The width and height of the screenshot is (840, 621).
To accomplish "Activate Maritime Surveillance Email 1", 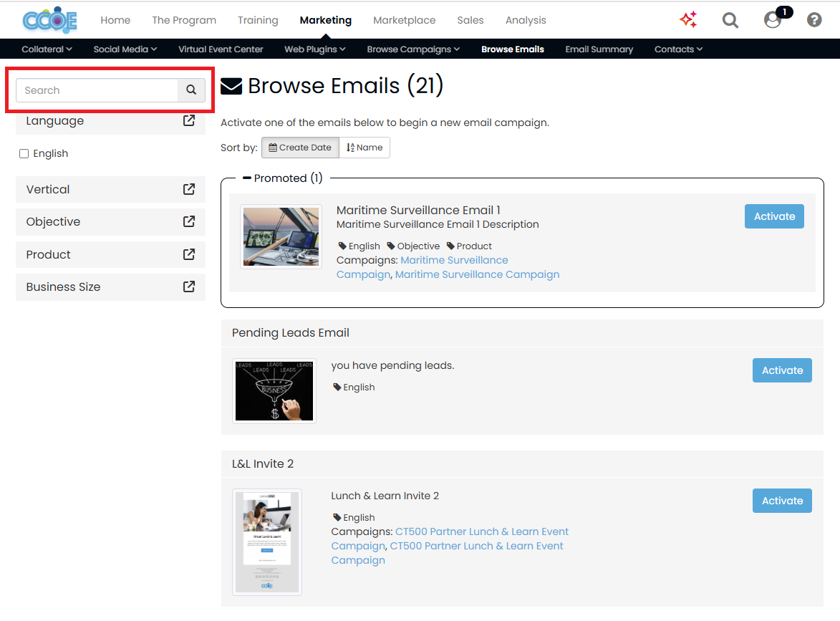I will pyautogui.click(x=774, y=216).
